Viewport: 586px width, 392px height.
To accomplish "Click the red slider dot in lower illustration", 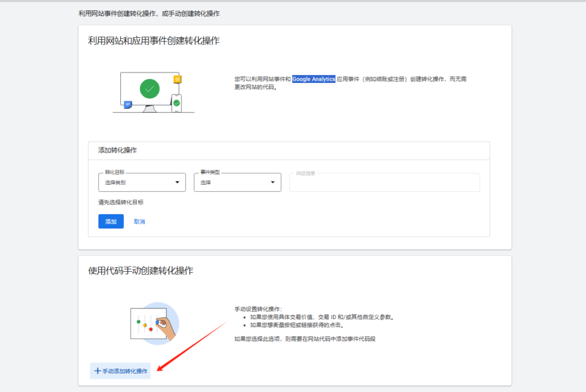I will coord(151,329).
